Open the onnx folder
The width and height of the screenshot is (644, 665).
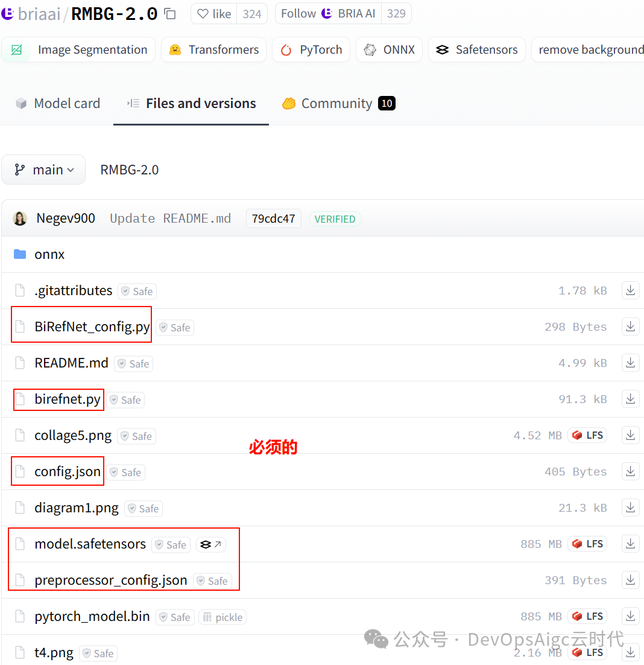coord(49,255)
